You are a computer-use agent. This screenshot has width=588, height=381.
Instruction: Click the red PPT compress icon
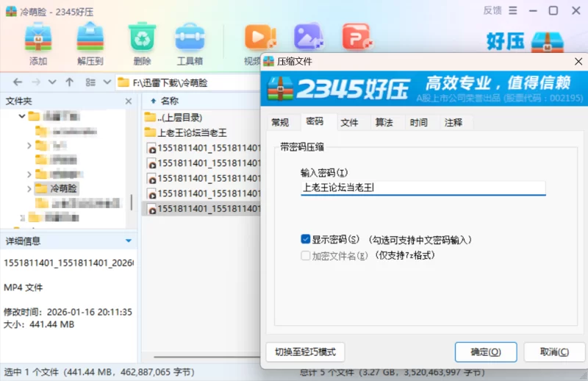coord(357,38)
